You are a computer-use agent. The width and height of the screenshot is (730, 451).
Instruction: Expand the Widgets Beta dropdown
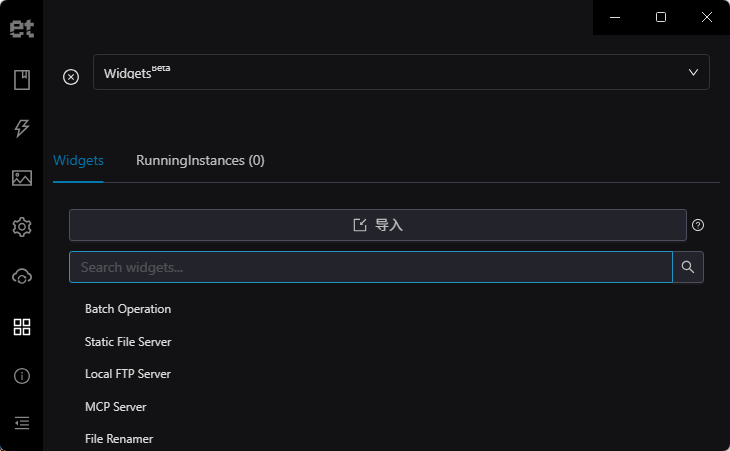[x=401, y=72]
